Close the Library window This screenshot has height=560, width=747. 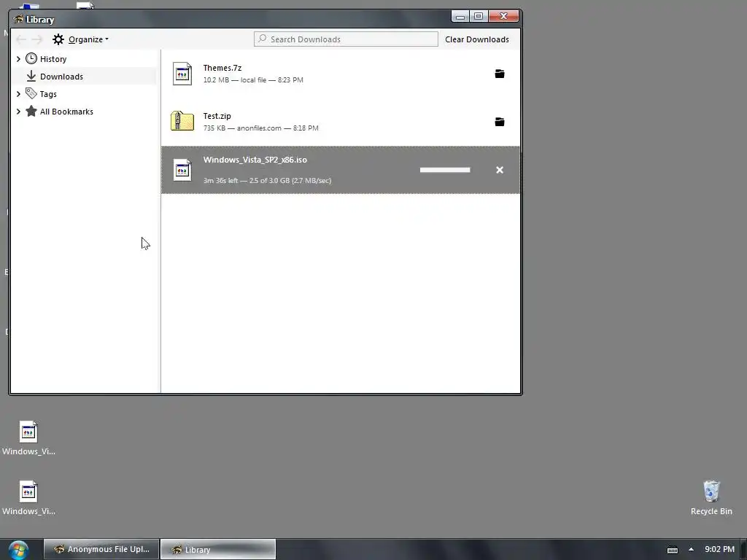(503, 17)
